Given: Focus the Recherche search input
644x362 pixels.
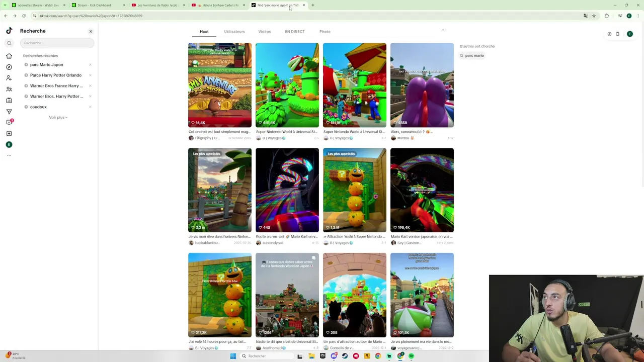Looking at the screenshot, I should point(57,43).
